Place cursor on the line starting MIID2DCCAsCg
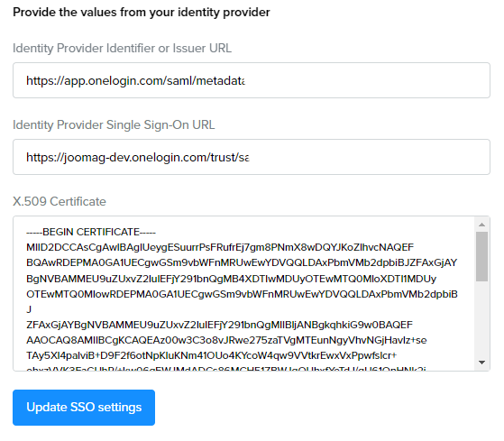Screen dimensions: 504x441 click(x=220, y=247)
